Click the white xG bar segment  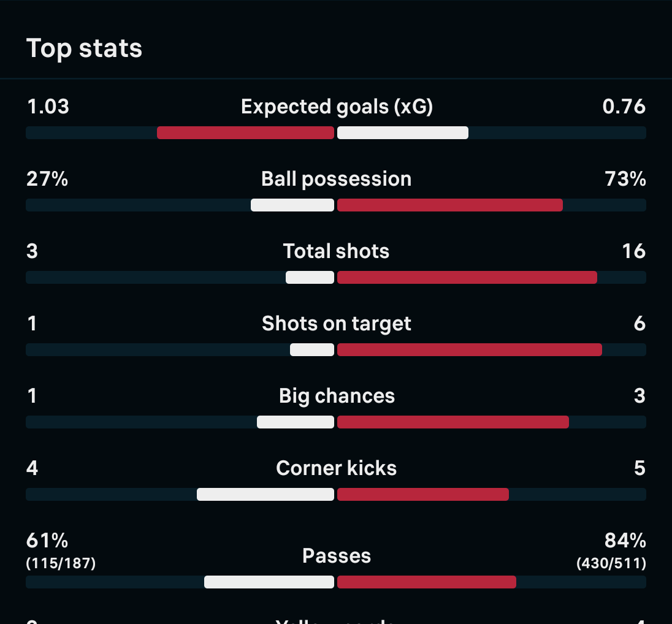tap(403, 132)
